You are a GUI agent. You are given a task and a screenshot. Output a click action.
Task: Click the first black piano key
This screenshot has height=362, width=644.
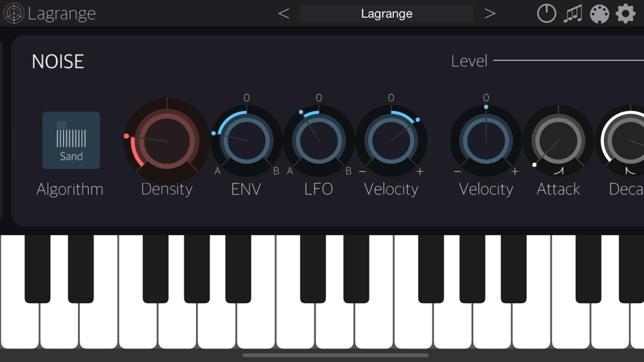click(37, 268)
